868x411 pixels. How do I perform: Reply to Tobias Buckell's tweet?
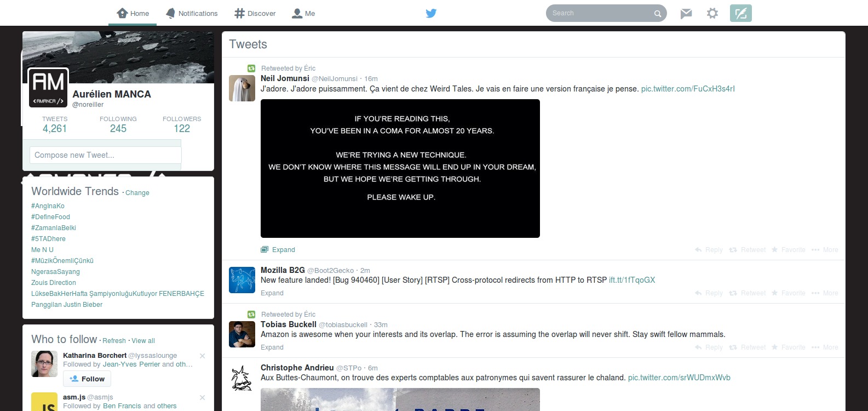[709, 347]
